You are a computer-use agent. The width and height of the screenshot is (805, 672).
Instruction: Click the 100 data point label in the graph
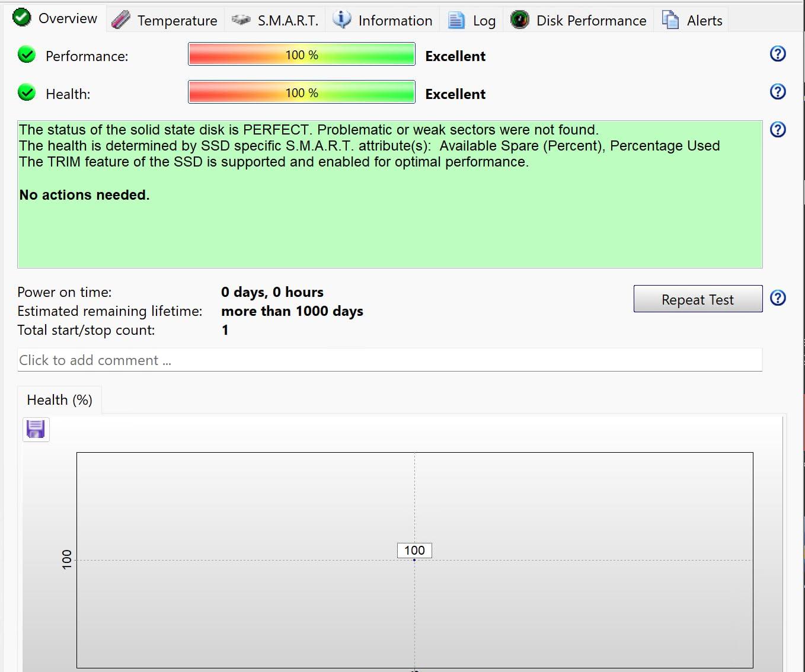coord(414,551)
